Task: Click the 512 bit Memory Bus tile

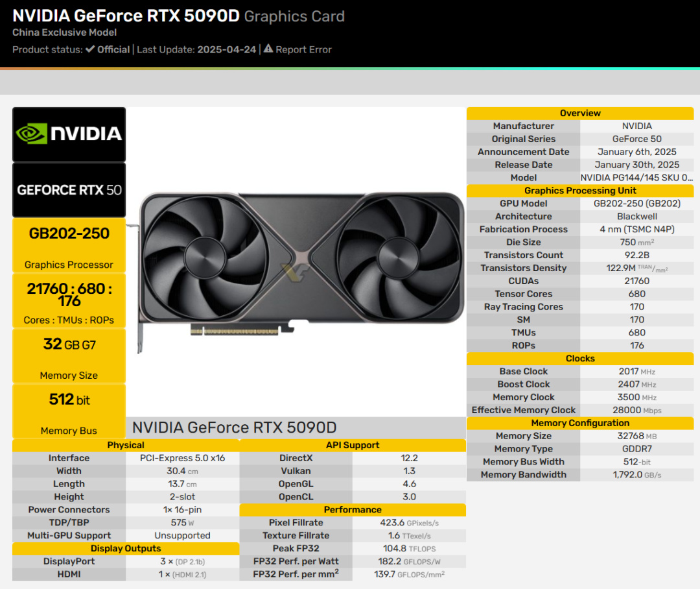Action: tap(69, 411)
